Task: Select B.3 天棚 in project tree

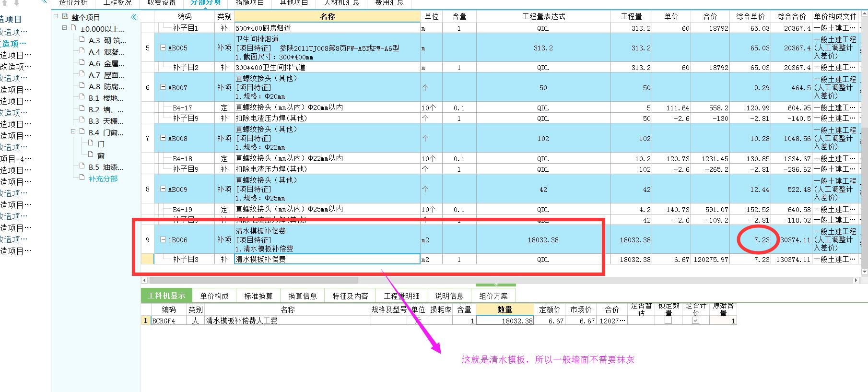Action: point(106,121)
